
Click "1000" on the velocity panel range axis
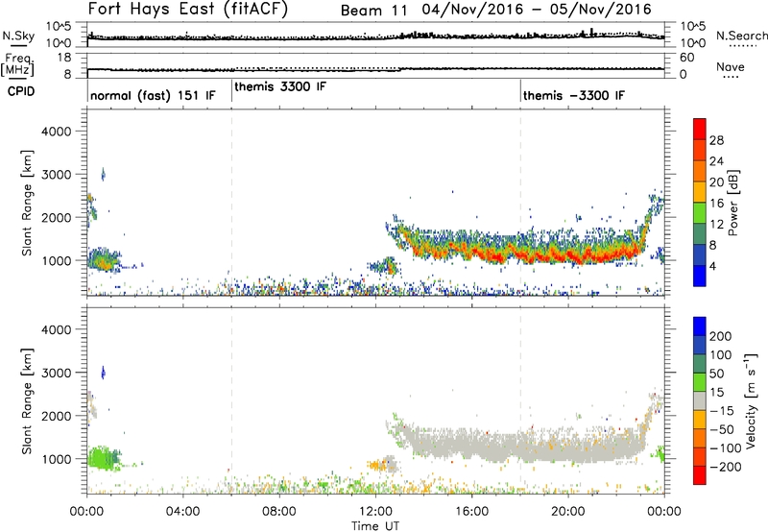(x=57, y=459)
